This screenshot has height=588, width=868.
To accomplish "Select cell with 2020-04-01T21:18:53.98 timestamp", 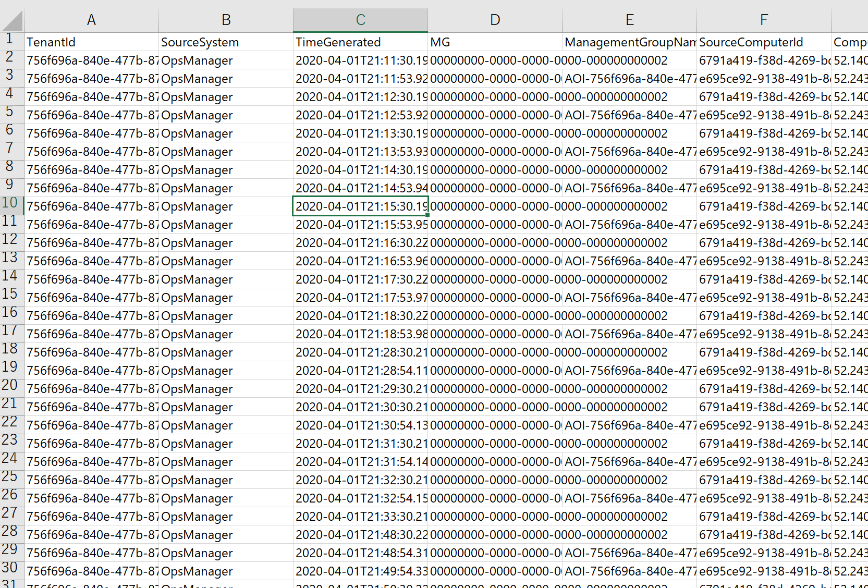I will click(x=360, y=334).
